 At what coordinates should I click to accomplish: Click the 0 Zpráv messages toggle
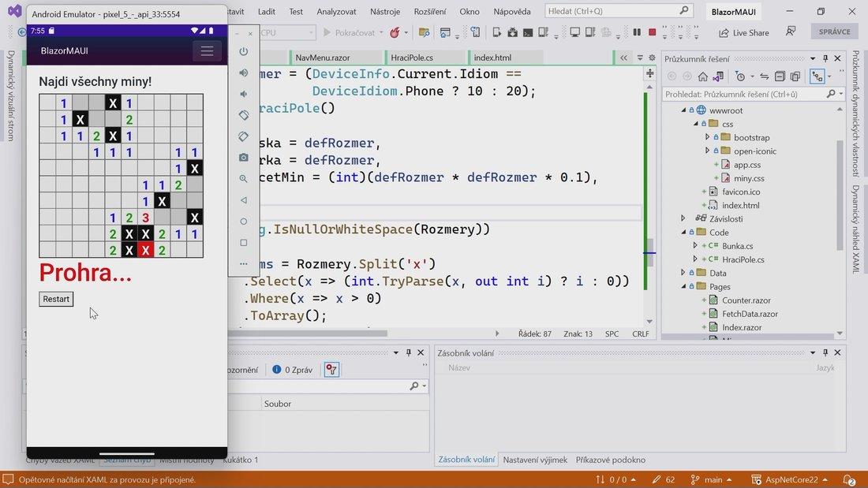coord(292,370)
